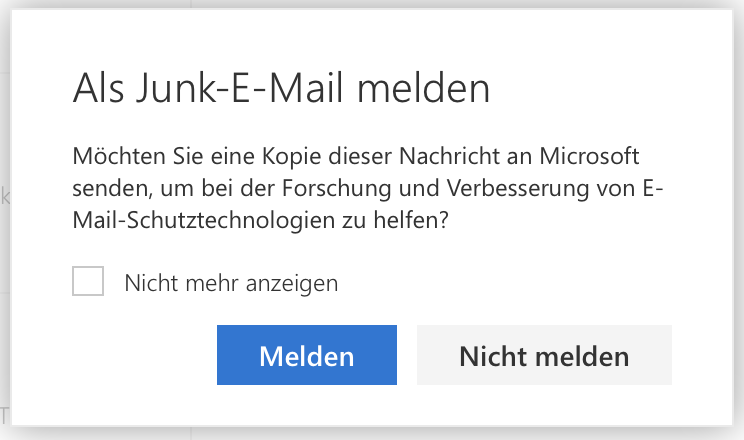Click the word 'senden' in the dialog message
The width and height of the screenshot is (744, 440).
tap(107, 189)
